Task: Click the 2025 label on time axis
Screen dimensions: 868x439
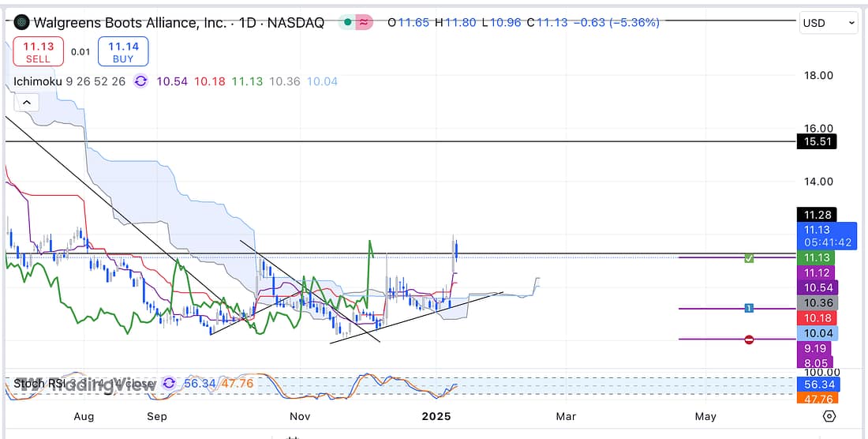Action: click(x=436, y=416)
